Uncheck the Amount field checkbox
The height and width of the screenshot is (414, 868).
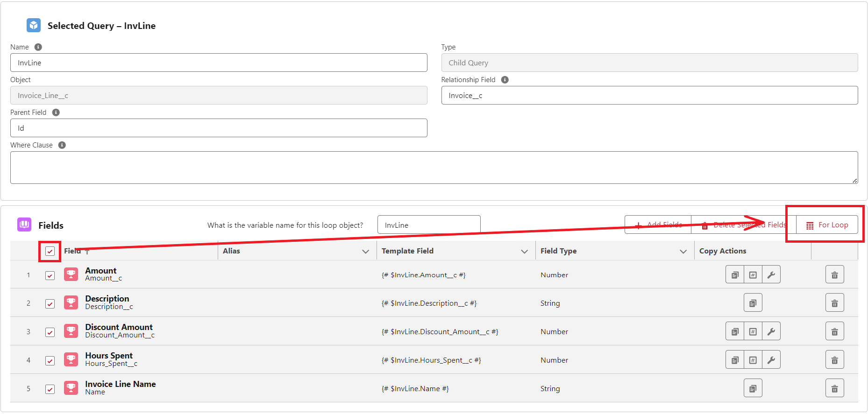(50, 275)
